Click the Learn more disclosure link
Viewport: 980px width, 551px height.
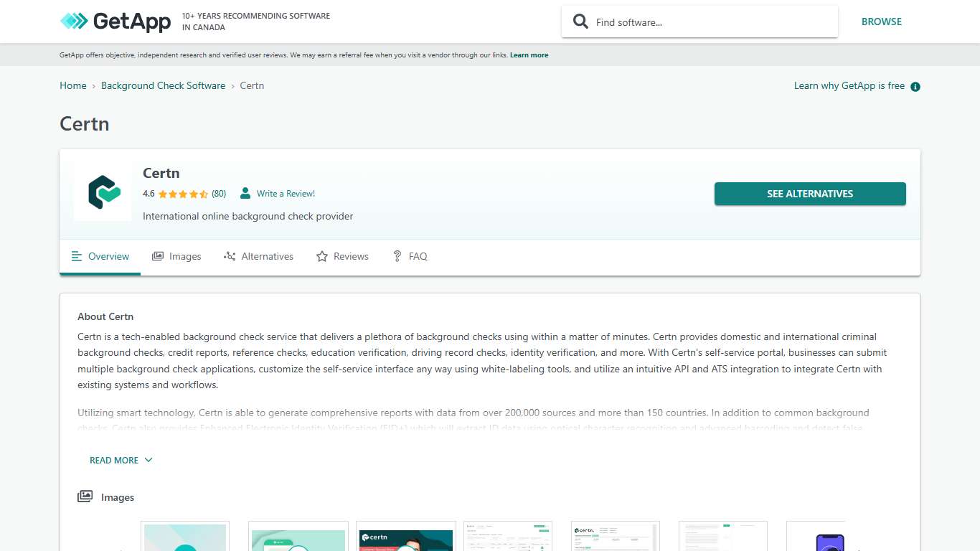point(529,55)
